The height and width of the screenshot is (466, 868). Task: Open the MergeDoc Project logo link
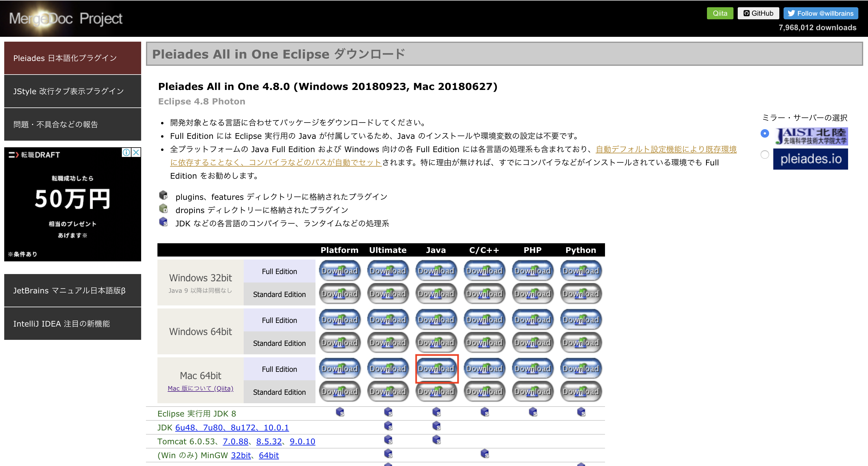click(66, 18)
